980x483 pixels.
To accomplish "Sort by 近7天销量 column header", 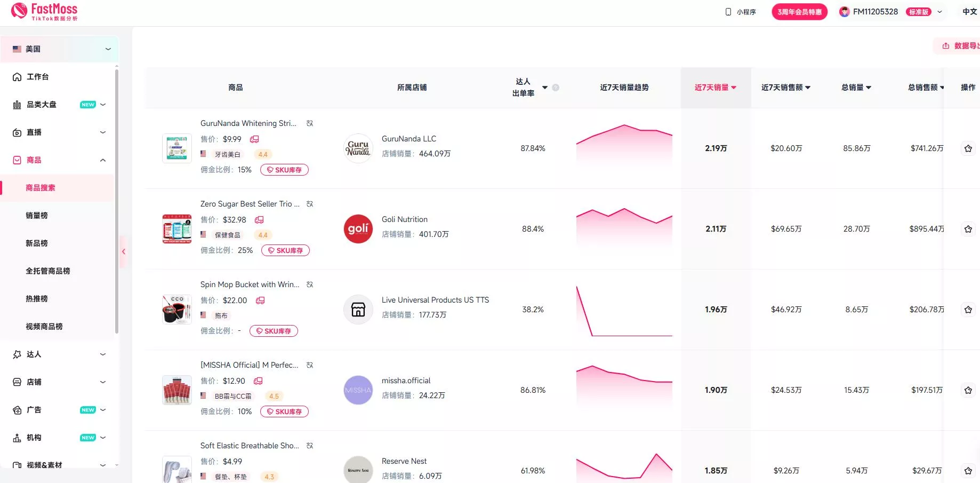I will pos(715,88).
